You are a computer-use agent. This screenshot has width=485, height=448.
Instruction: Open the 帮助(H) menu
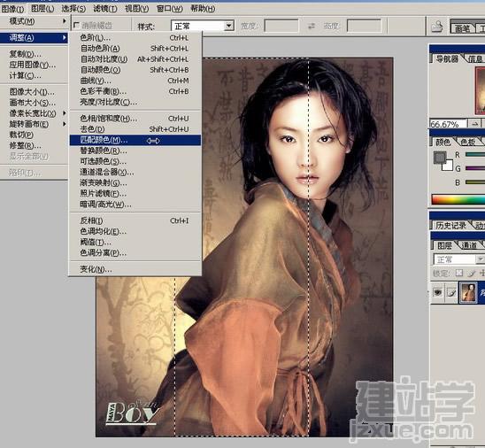[203, 9]
